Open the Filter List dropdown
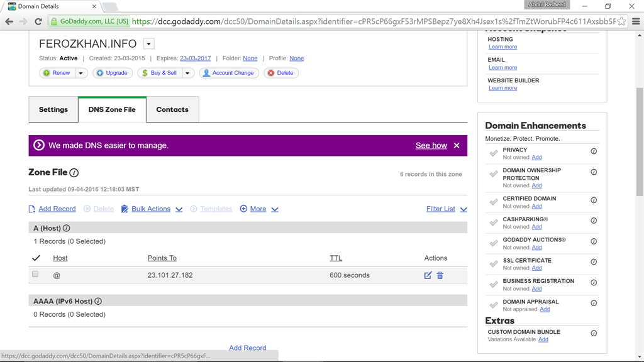Screen dimensions: 644x362 [447, 209]
